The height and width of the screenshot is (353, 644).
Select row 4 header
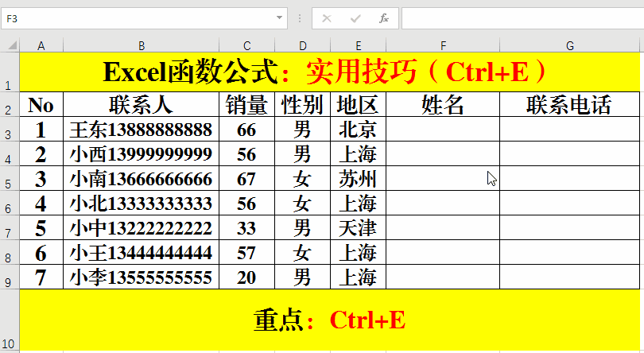click(x=10, y=153)
